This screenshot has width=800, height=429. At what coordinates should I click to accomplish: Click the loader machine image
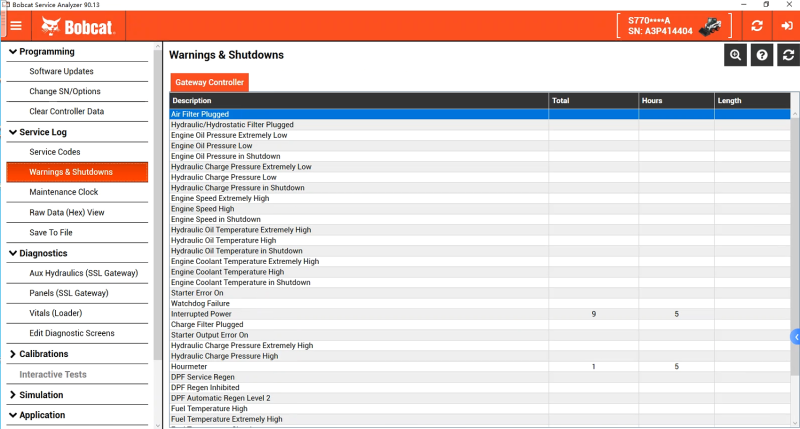click(711, 25)
